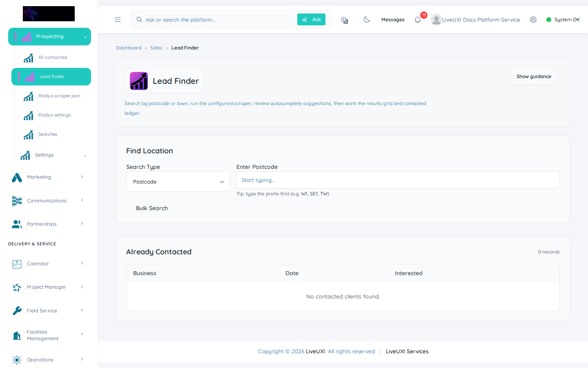
Task: Click the Facilities Management building icon
Action: pyautogui.click(x=17, y=335)
